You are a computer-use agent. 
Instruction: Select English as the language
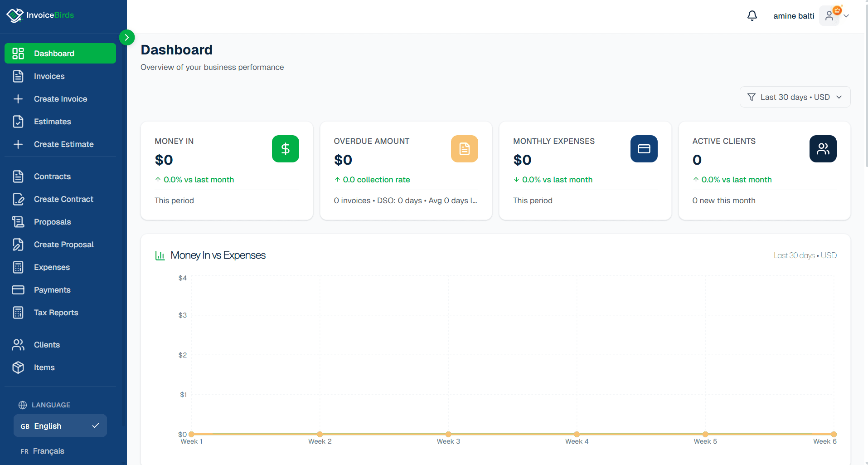click(60, 426)
